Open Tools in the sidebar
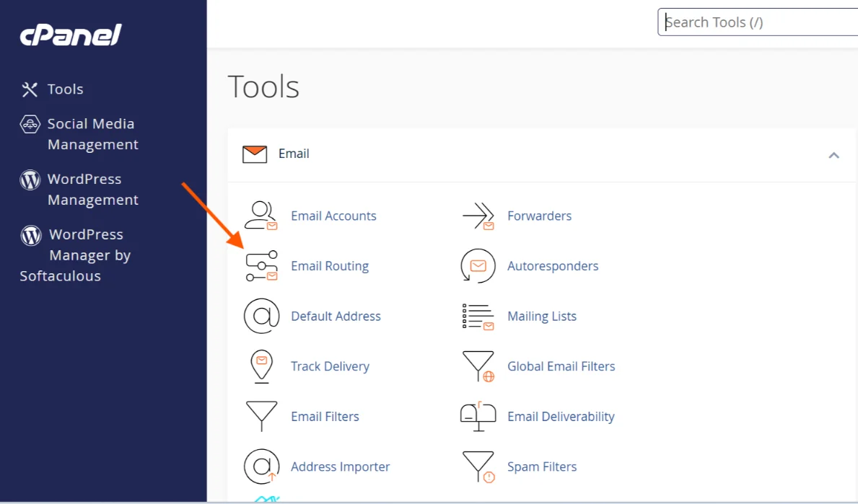 (65, 89)
